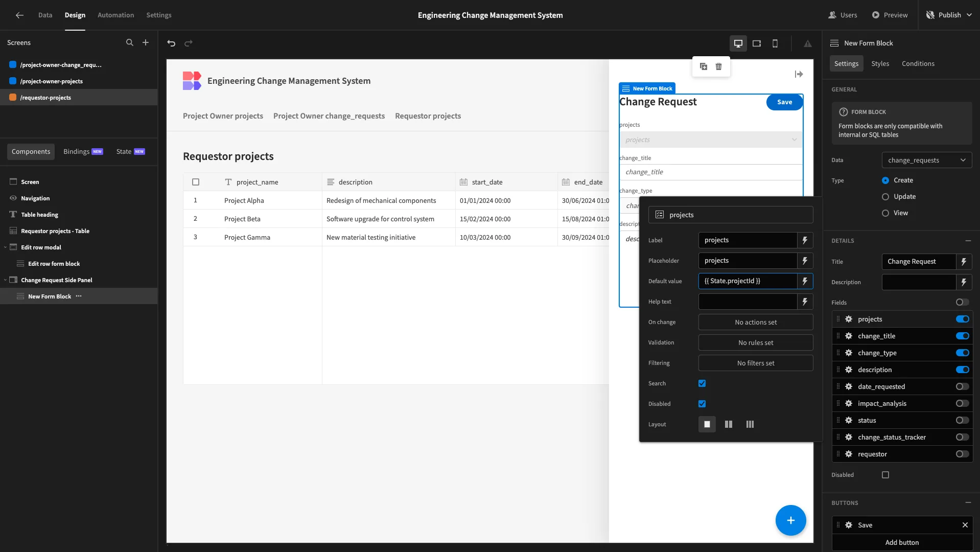
Task: Add new screen with plus icon
Action: pos(146,42)
